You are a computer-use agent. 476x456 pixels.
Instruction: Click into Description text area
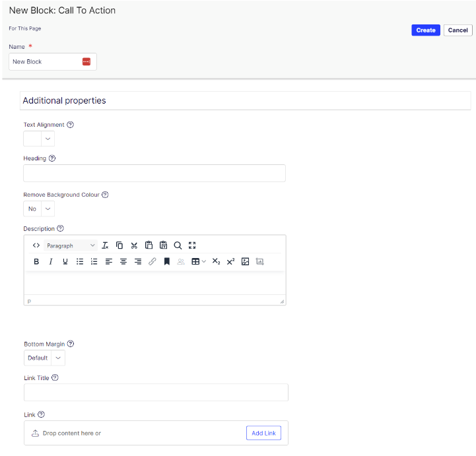point(155,283)
